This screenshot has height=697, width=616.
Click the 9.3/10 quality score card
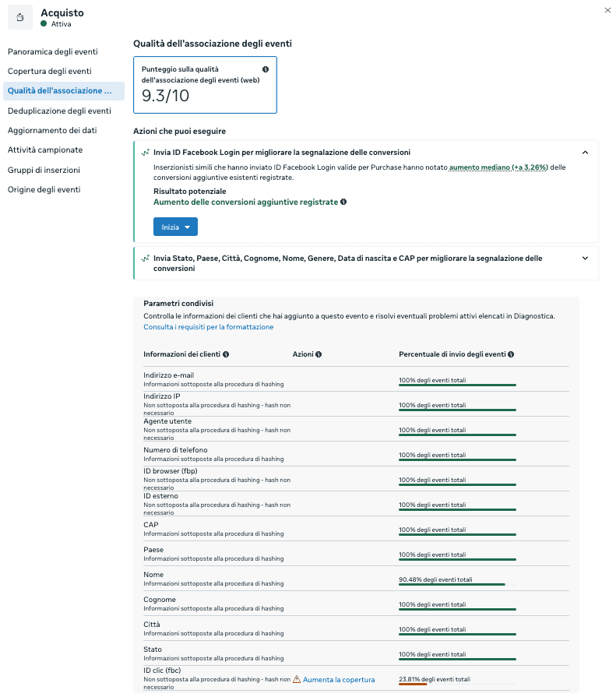click(x=205, y=85)
